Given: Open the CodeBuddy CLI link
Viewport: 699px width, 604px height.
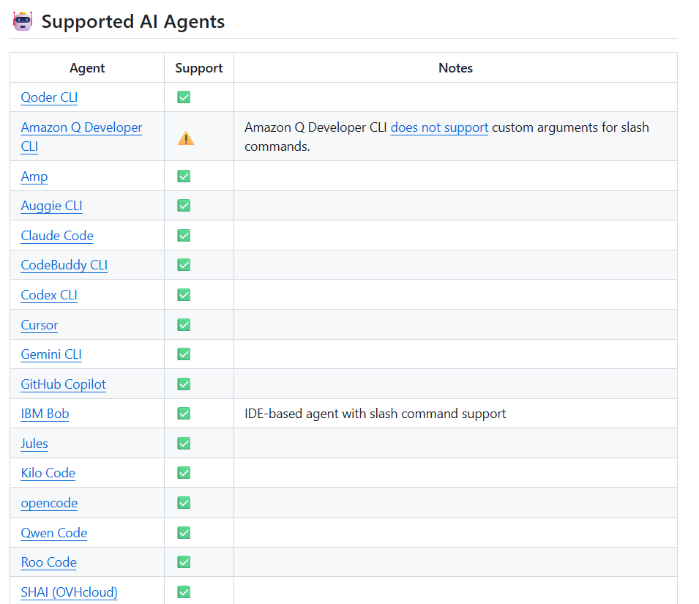Looking at the screenshot, I should 64,265.
